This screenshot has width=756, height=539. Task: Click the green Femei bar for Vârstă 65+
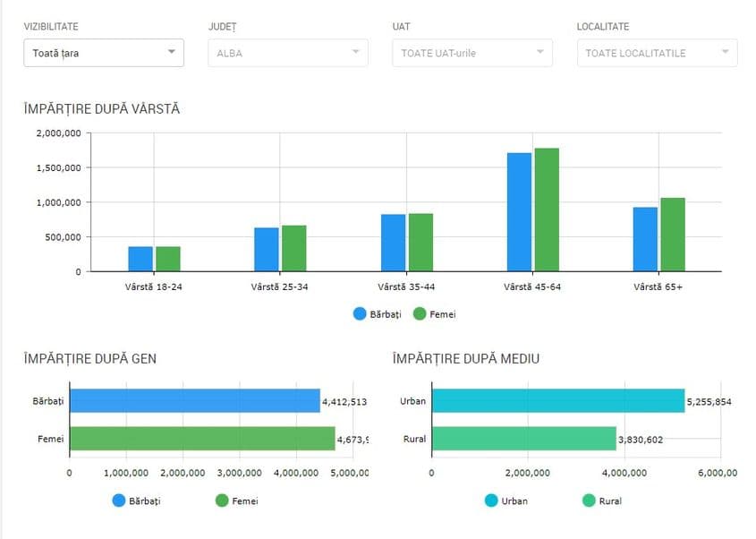click(673, 235)
